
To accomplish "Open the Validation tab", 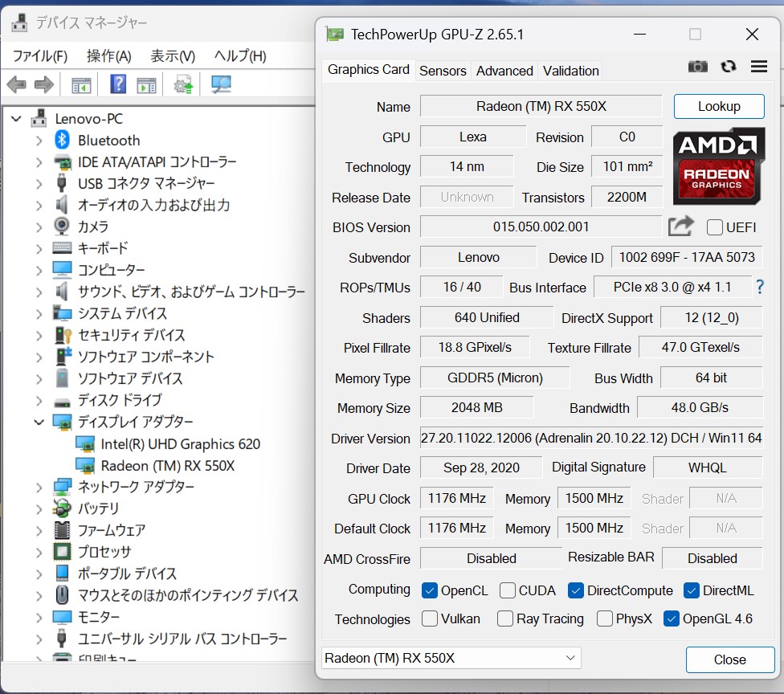I will (x=571, y=71).
